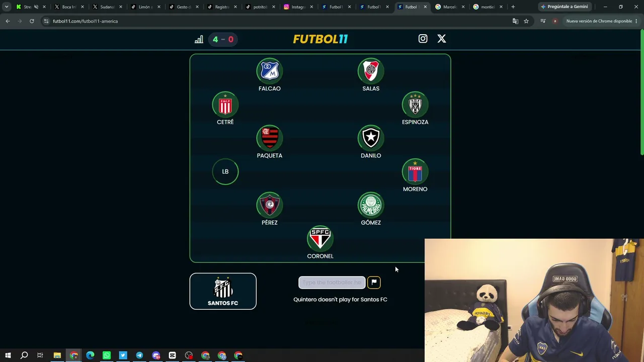
Task: Click the Millonarios crest above Falcao
Action: 270,71
